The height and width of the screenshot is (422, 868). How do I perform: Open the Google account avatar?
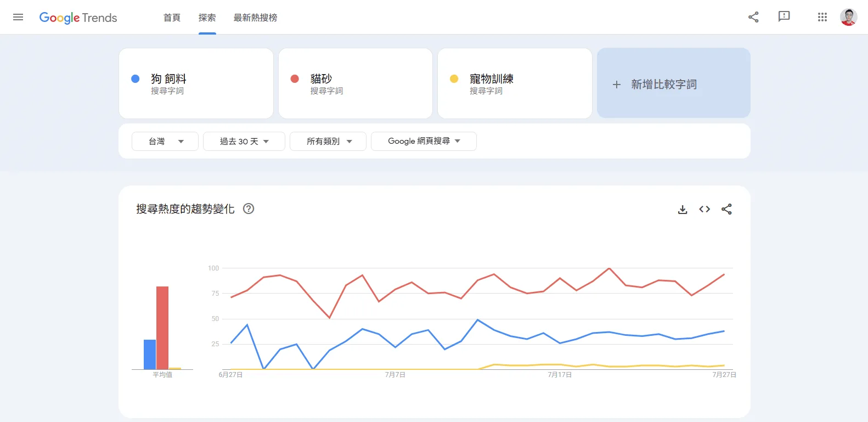[848, 17]
